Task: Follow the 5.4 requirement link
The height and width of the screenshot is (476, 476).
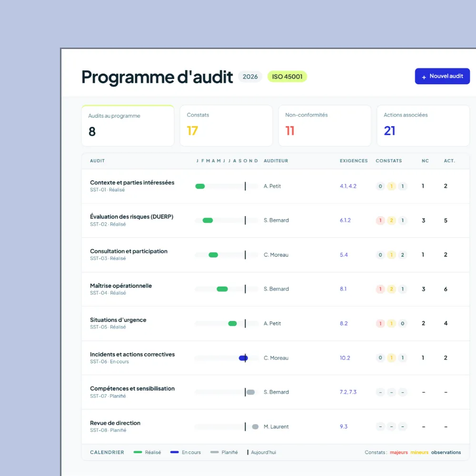Action: [x=344, y=255]
